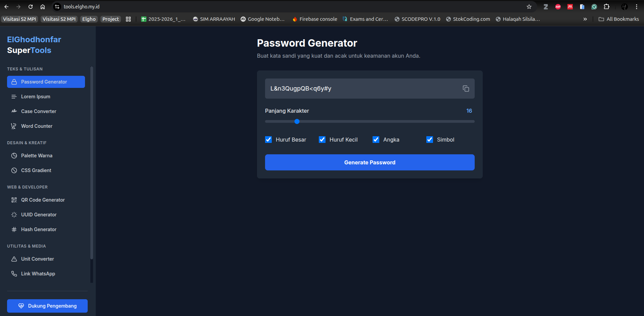Disable the Simbol checkbox
Screen dimensions: 644x316
pyautogui.click(x=430, y=140)
